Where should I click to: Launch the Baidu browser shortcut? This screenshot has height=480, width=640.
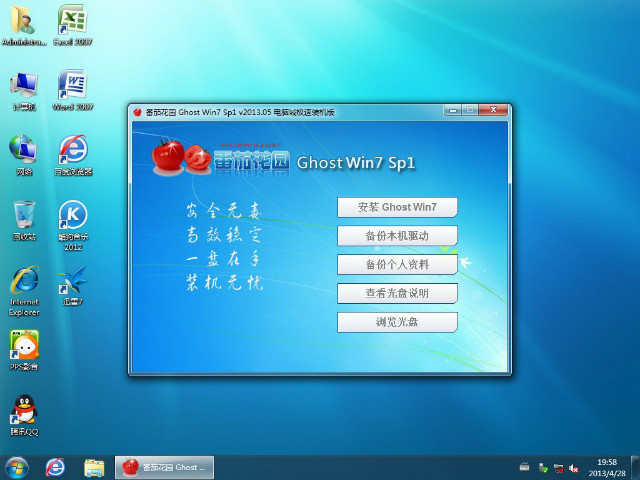tap(73, 155)
